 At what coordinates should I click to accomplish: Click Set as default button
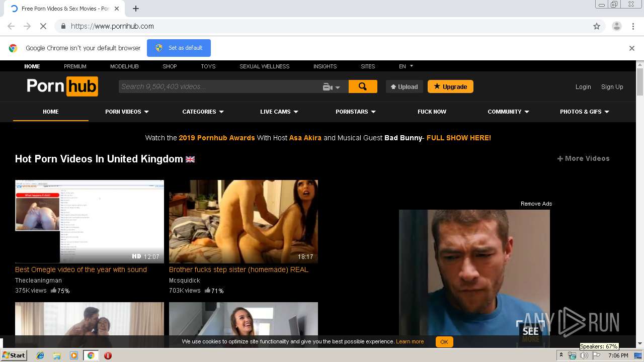tap(179, 48)
